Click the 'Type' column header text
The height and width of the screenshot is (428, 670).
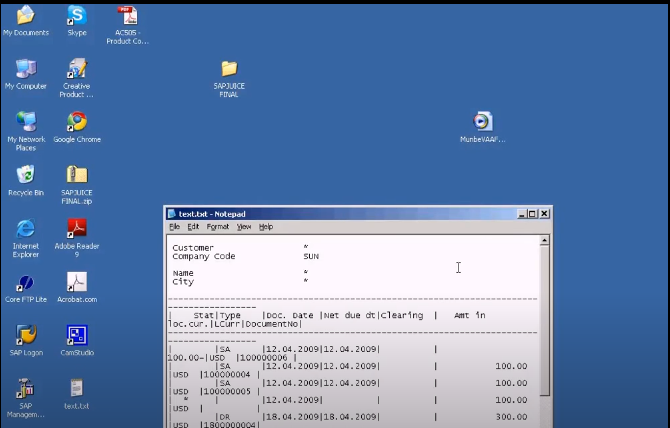tap(231, 316)
